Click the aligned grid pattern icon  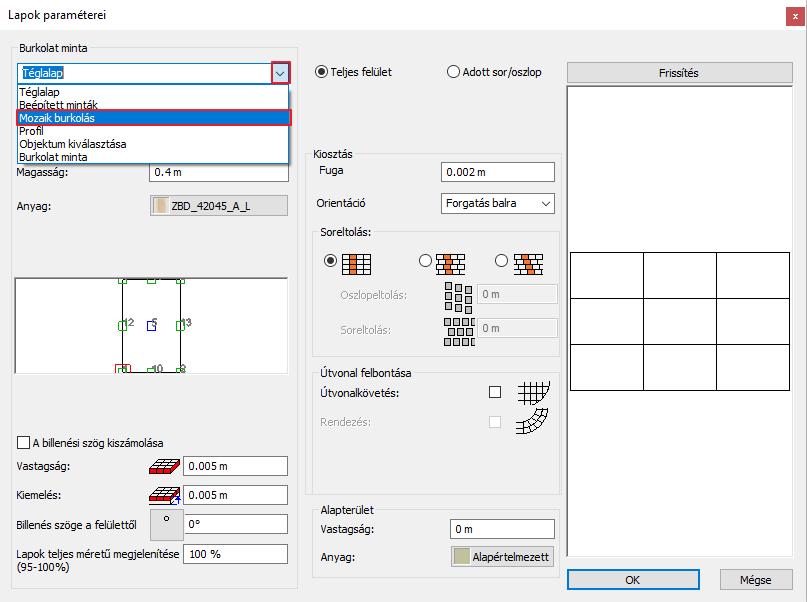coord(356,264)
